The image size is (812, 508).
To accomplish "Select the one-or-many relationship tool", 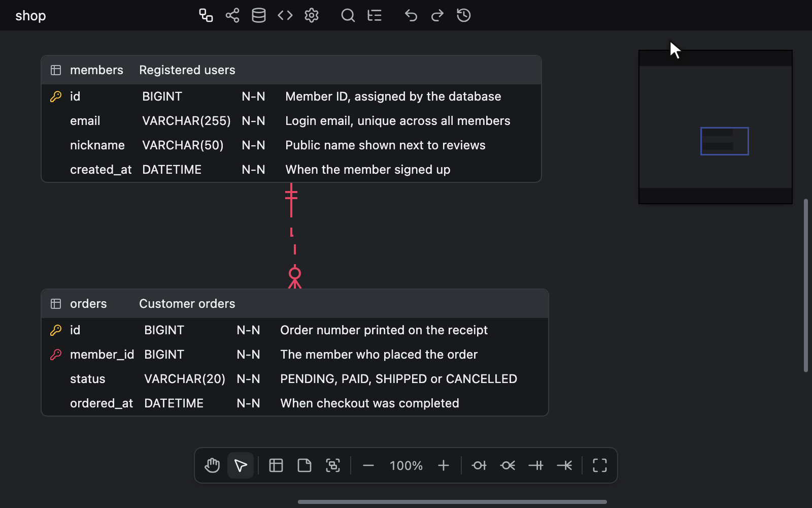I will pos(564,465).
